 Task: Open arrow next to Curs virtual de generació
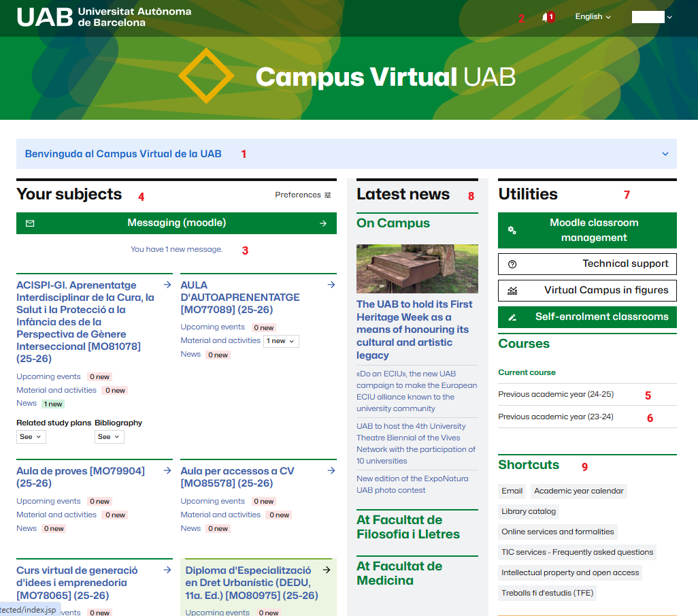pyautogui.click(x=167, y=570)
